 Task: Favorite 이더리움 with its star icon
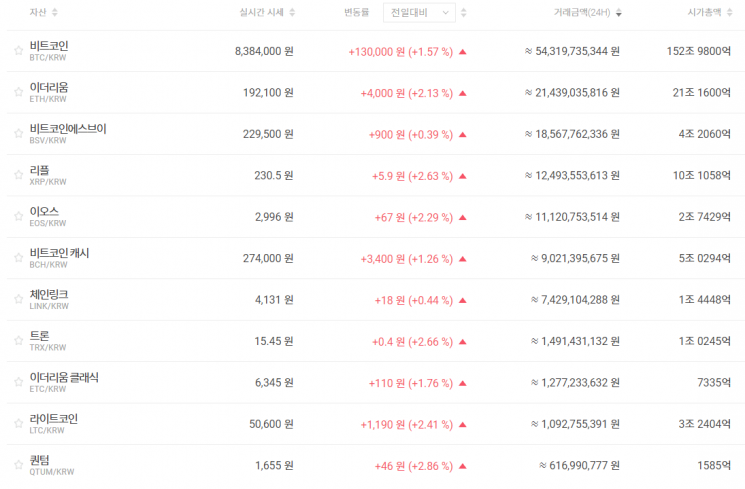(18, 92)
